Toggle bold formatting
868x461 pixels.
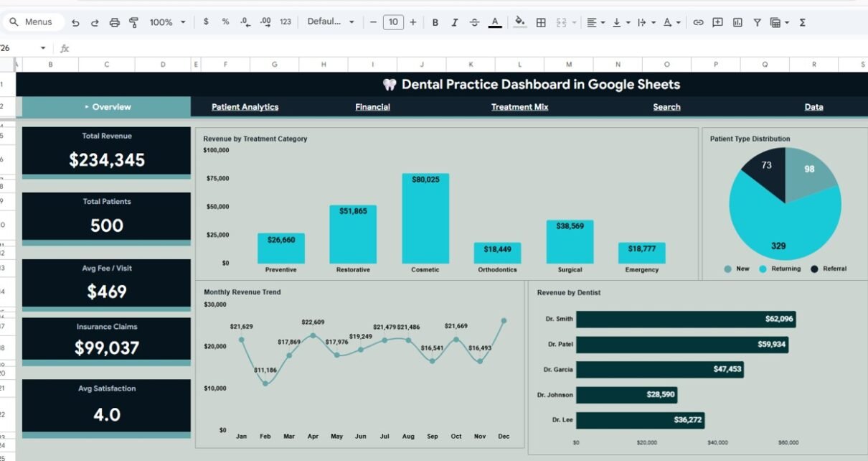(435, 22)
